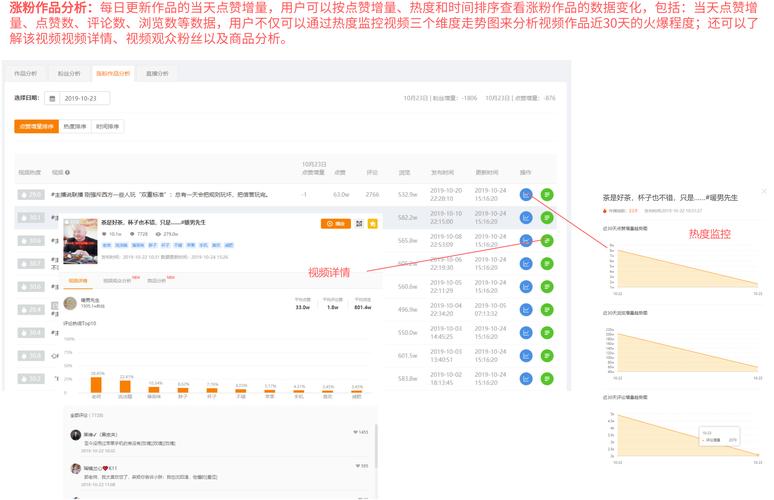Open 视频观众分析 tab in video detail popup
This screenshot has height=500, width=774.
pyautogui.click(x=120, y=281)
